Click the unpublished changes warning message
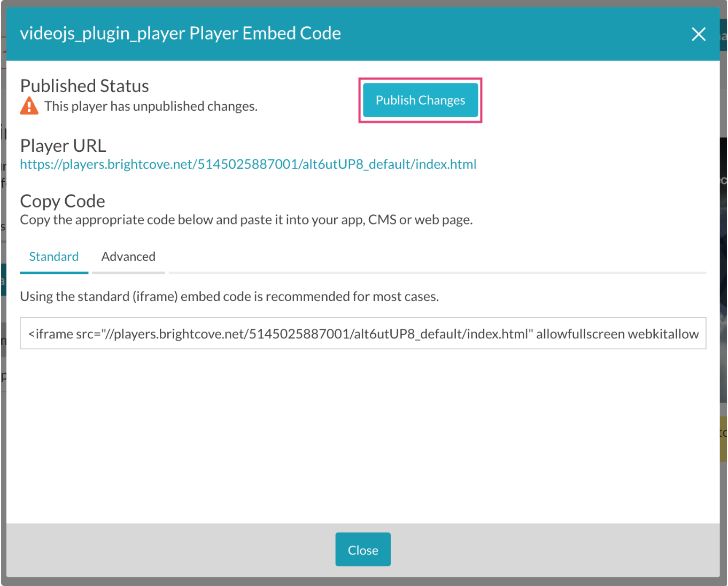 click(x=151, y=106)
